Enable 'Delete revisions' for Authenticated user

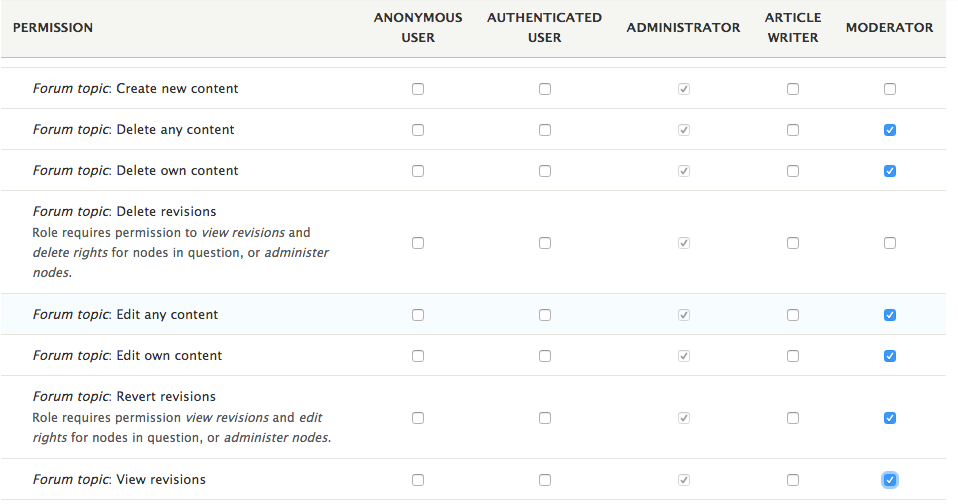click(545, 243)
